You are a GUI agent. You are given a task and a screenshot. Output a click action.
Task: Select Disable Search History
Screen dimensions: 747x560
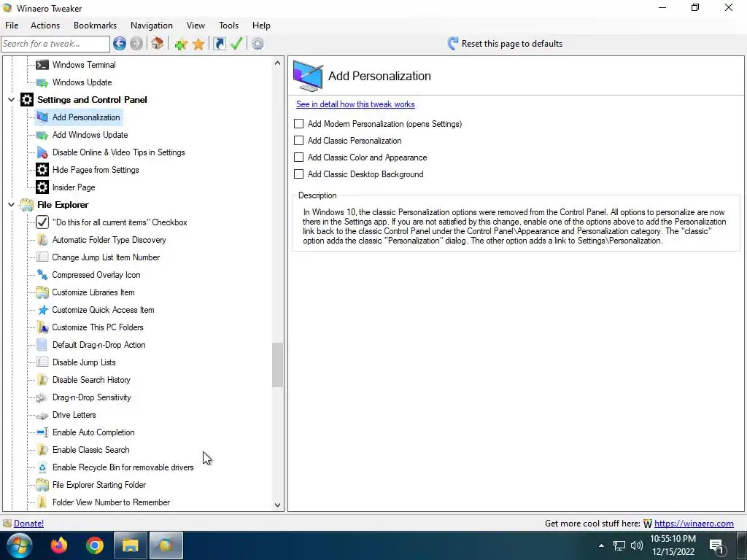tap(91, 380)
